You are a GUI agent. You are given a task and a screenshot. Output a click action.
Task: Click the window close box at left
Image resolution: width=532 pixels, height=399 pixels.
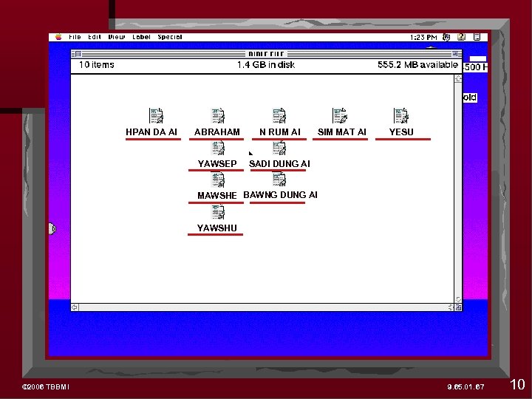[x=78, y=54]
